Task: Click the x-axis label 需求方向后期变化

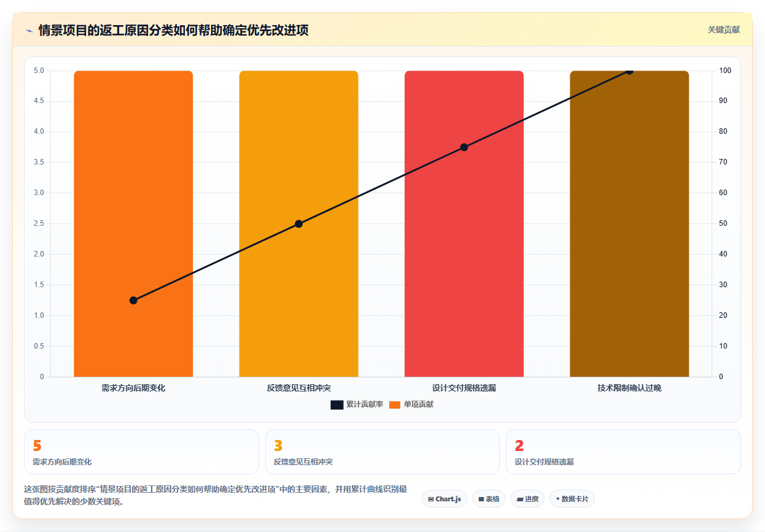Action: (133, 388)
